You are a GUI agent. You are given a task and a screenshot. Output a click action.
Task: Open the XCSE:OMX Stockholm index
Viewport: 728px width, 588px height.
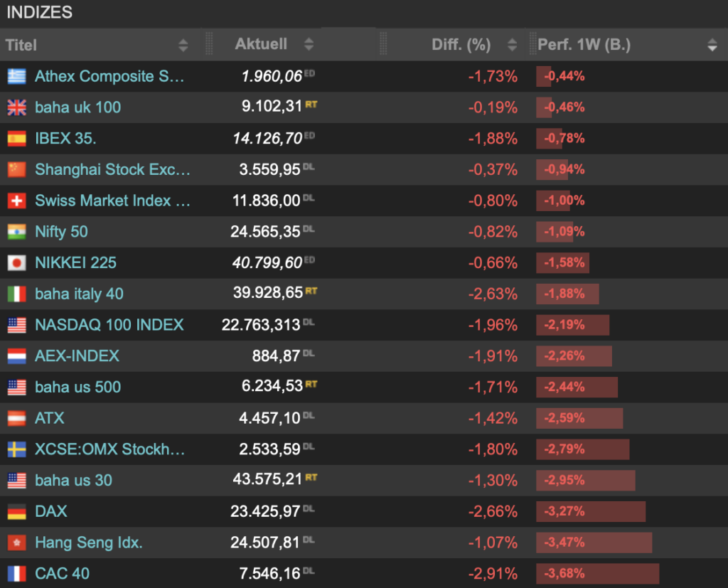(x=110, y=449)
